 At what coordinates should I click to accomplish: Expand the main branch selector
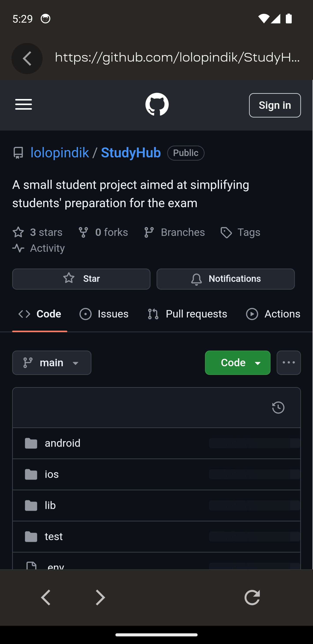(52, 363)
